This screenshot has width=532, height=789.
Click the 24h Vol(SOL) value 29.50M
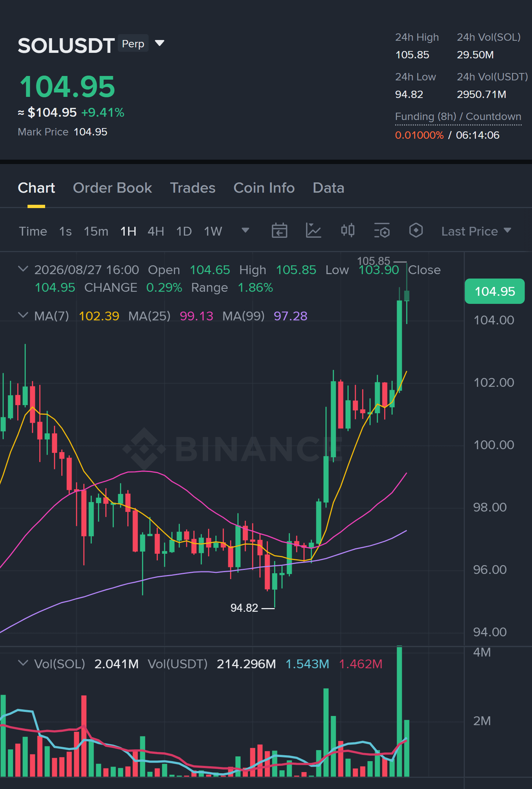point(475,55)
